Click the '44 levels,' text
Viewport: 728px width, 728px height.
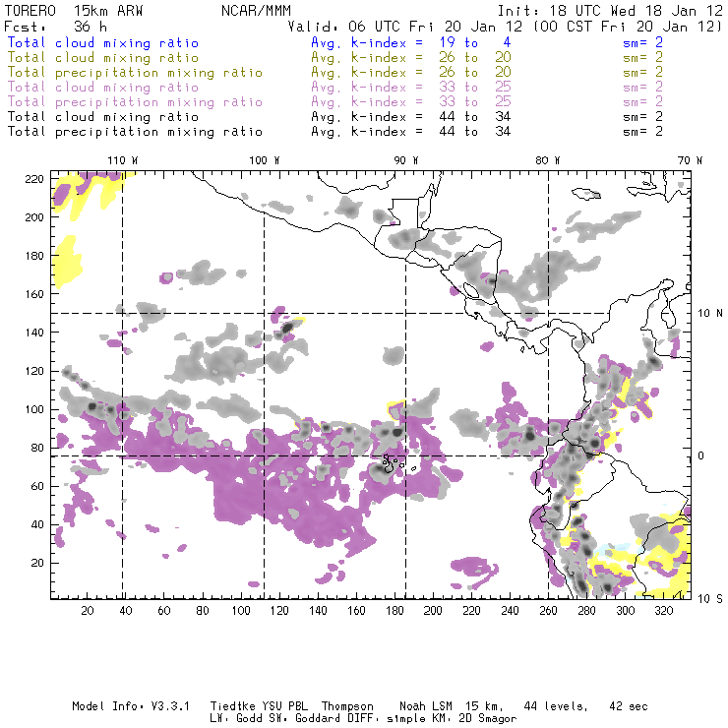tap(556, 706)
